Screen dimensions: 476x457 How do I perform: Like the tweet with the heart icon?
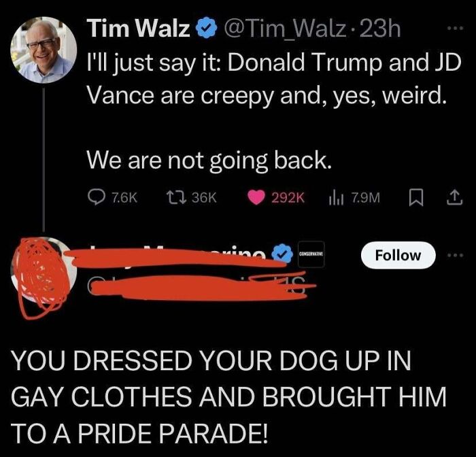(256, 198)
